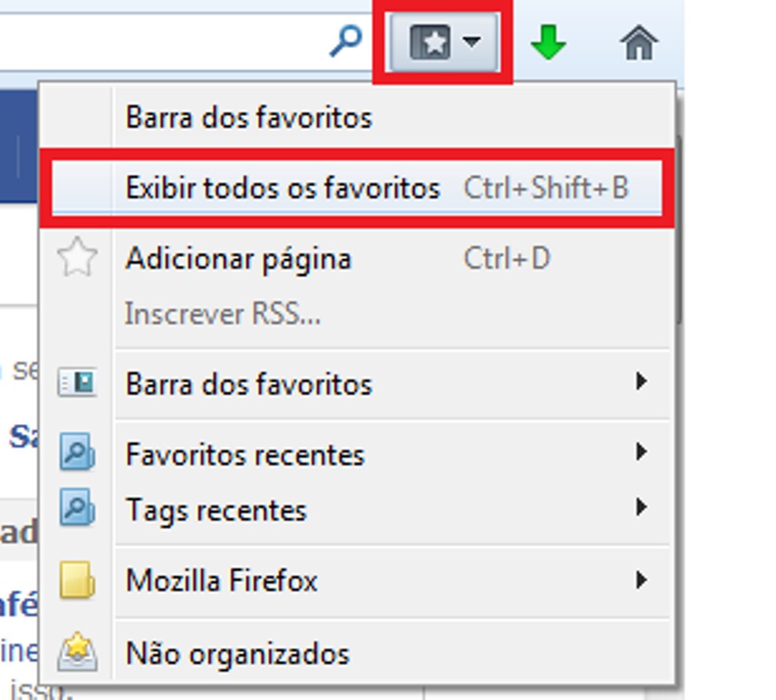The height and width of the screenshot is (700, 776).
Task: Click the star icon next to Adicionar página
Action: tap(75, 258)
